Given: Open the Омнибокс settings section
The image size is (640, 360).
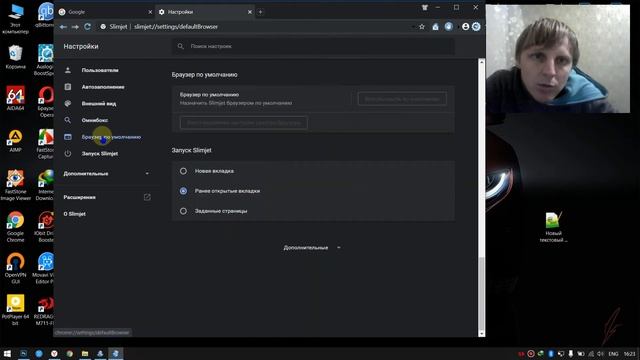Looking at the screenshot, I should point(95,120).
